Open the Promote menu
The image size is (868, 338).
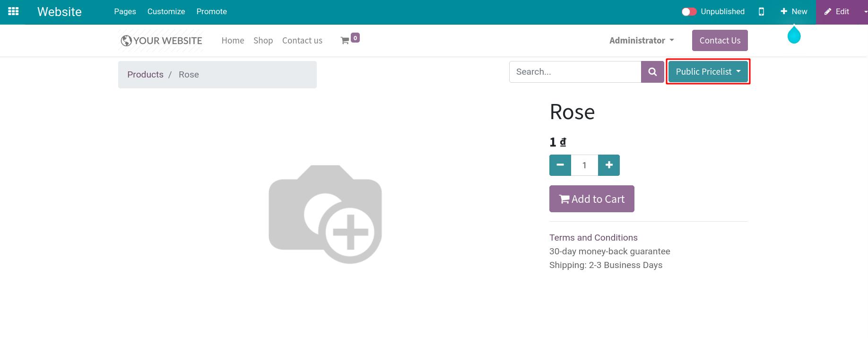pos(211,12)
